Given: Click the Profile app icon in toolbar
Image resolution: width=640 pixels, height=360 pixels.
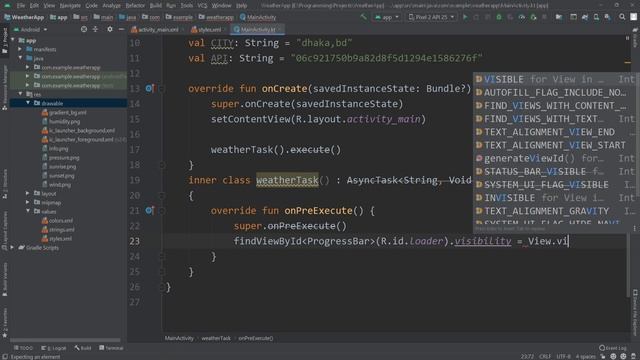Looking at the screenshot, I should (522, 17).
